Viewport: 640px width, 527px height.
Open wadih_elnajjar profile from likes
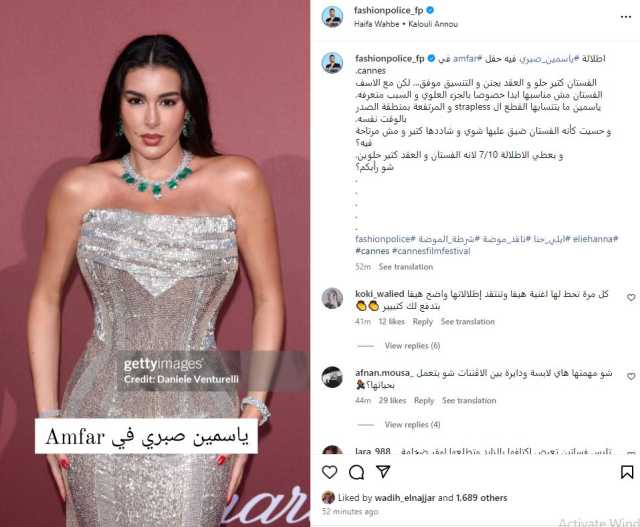click(404, 498)
